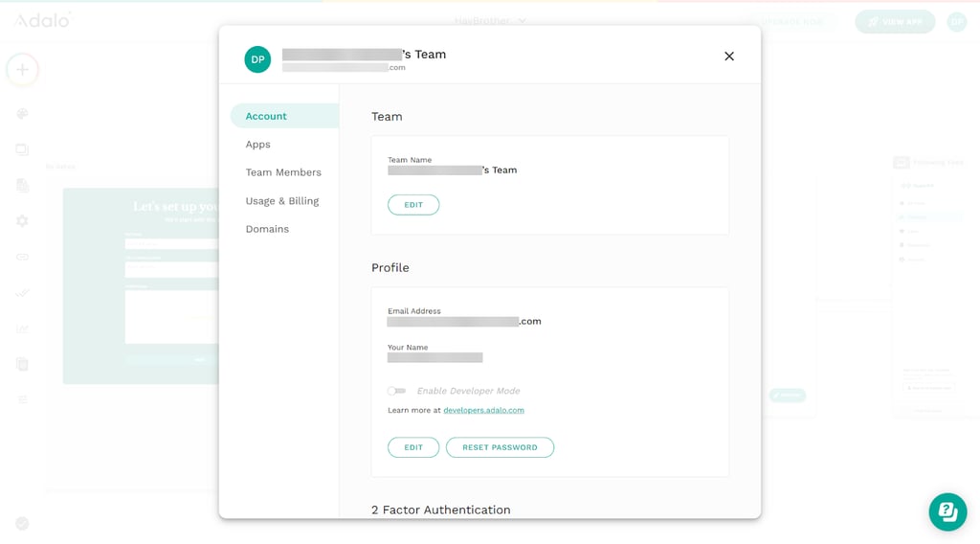Viewport: 980px width, 544px height.
Task: Enable the Developer Mode switch
Action: click(x=396, y=391)
